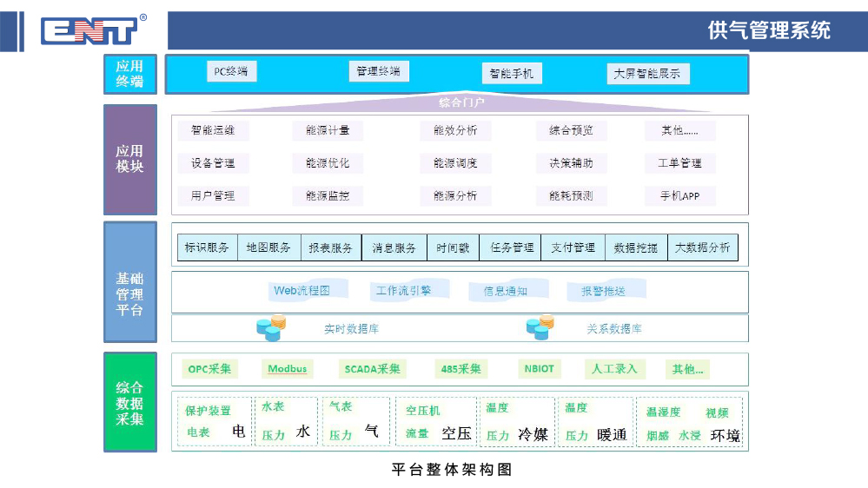Click the 报警推送 label

[x=603, y=292]
